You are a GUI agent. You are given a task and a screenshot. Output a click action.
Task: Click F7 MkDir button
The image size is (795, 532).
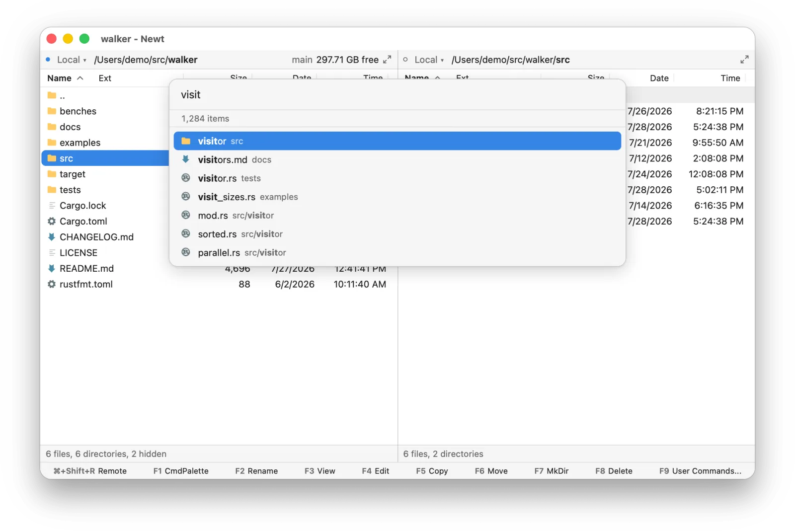[x=552, y=471]
